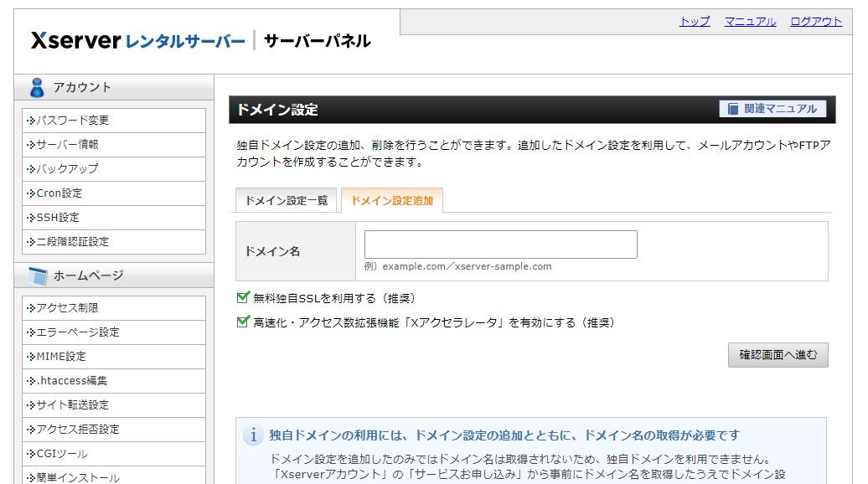Open サーバー情報 from the sidebar

click(x=67, y=145)
